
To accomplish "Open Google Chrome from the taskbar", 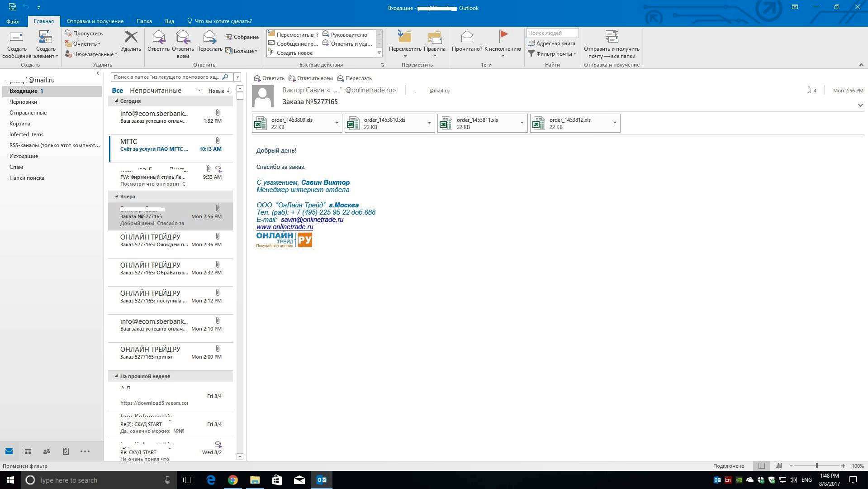I will (x=232, y=480).
